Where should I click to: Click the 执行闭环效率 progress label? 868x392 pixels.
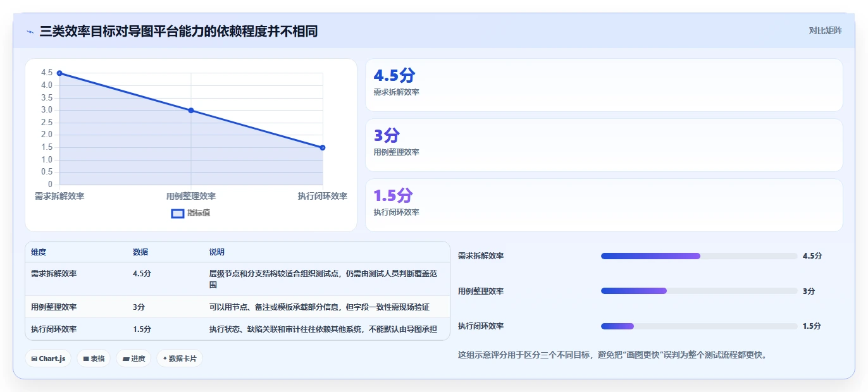click(481, 326)
